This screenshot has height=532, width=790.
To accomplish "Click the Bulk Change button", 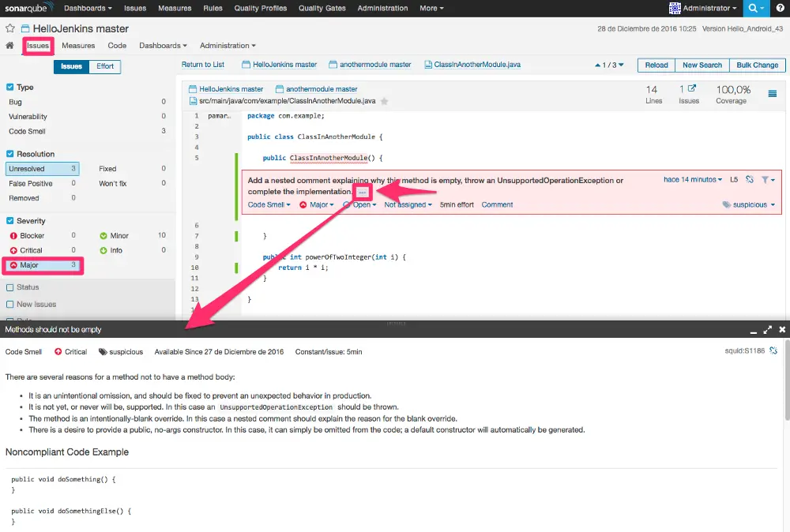I will tap(758, 66).
